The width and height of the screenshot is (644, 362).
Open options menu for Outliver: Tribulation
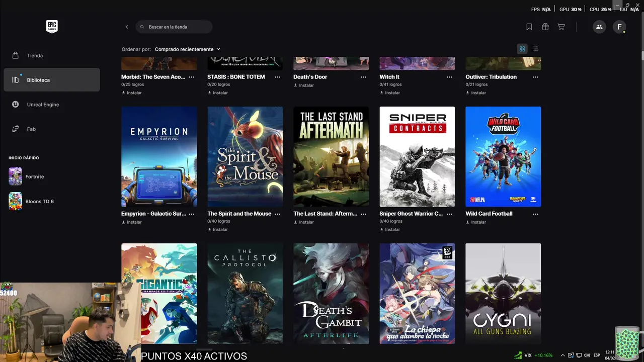pos(535,77)
